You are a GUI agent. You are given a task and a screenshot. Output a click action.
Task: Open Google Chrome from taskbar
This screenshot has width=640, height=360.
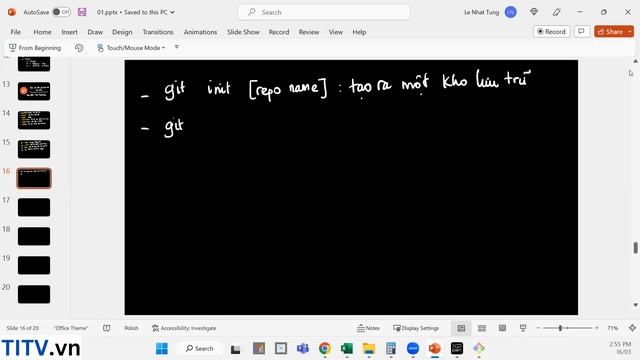tap(325, 349)
